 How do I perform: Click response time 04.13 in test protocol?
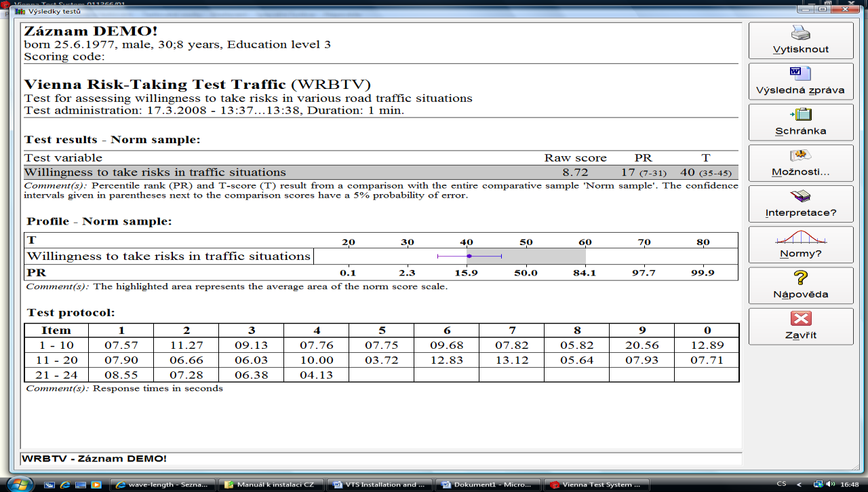click(316, 375)
